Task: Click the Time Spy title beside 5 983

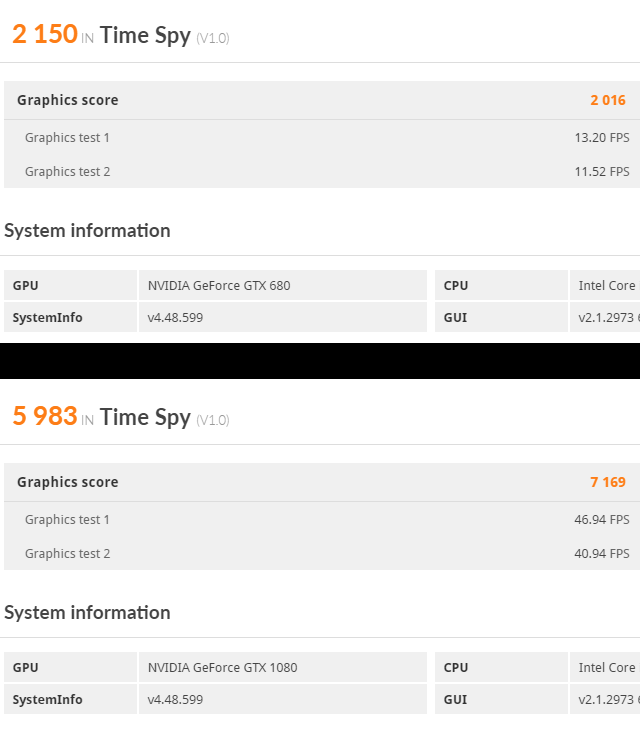Action: coord(145,417)
